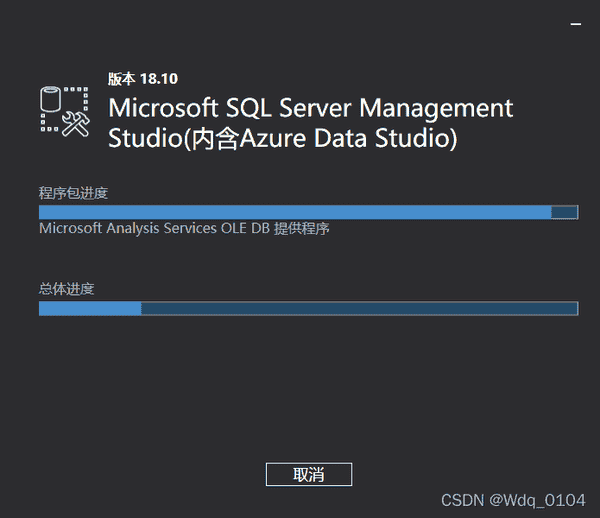Viewport: 600px width, 518px height.
Task: Click the Studio(内含Azure Data Studio) title line
Action: (283, 138)
